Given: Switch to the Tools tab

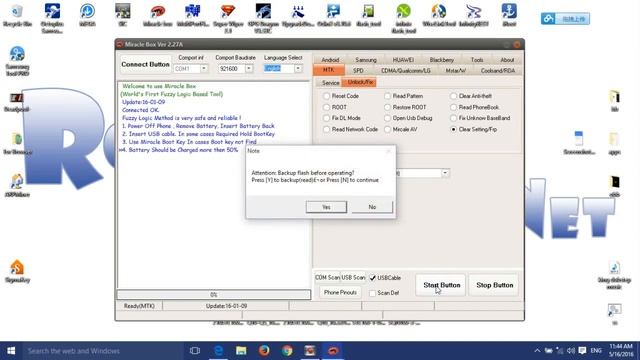Looking at the screenshot, I should [477, 60].
